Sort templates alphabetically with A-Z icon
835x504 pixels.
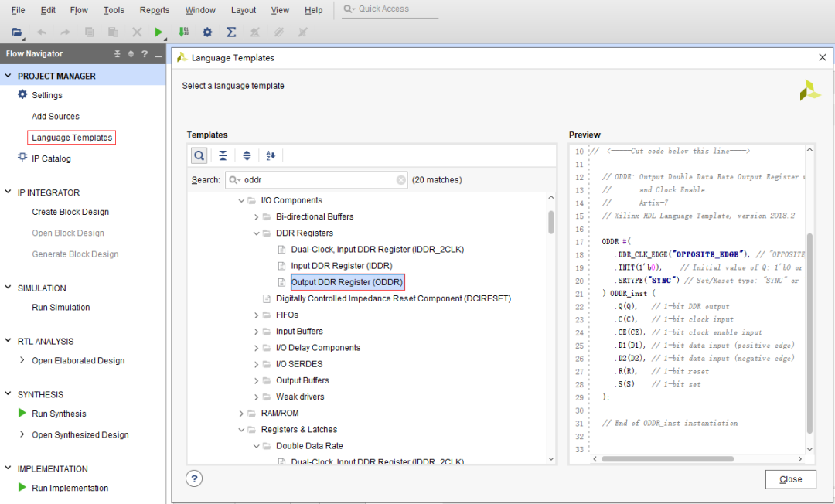tap(271, 155)
